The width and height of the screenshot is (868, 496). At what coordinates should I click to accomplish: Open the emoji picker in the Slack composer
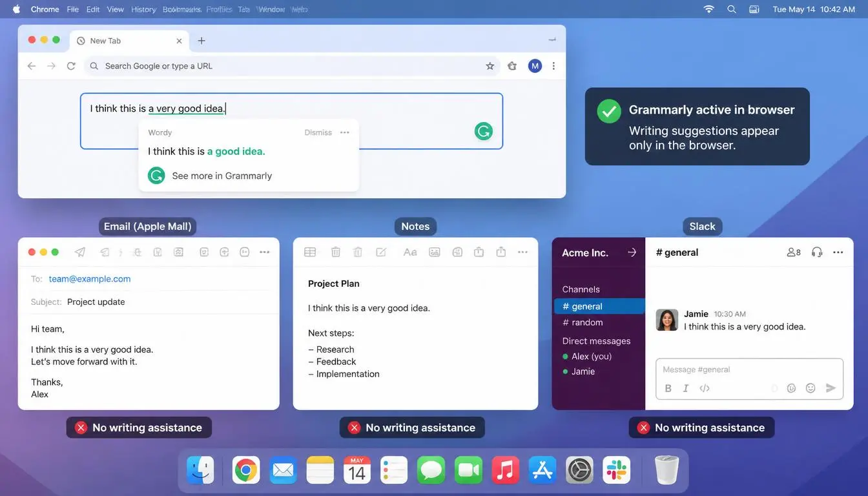(811, 388)
